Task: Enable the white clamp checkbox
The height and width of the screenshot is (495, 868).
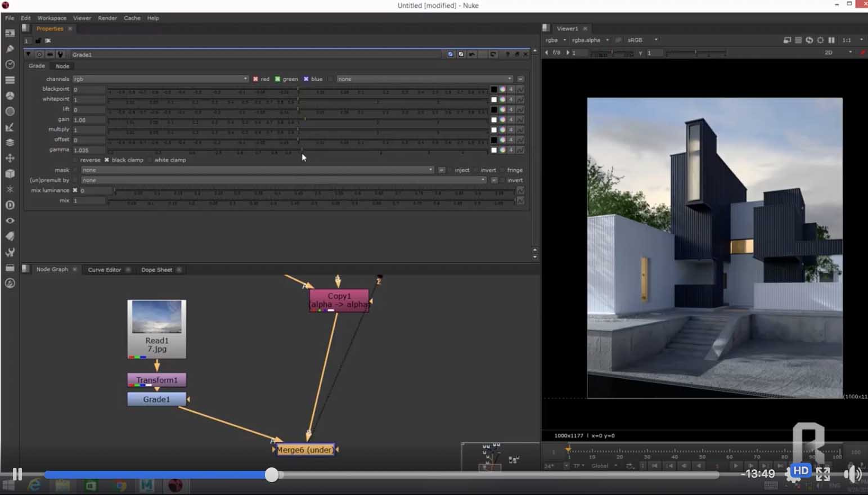Action: (150, 160)
